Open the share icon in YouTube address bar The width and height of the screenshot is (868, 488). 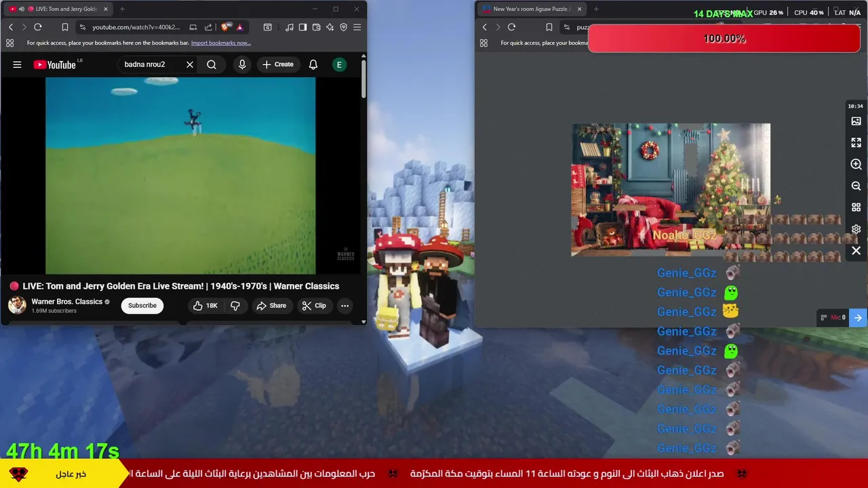[x=208, y=27]
